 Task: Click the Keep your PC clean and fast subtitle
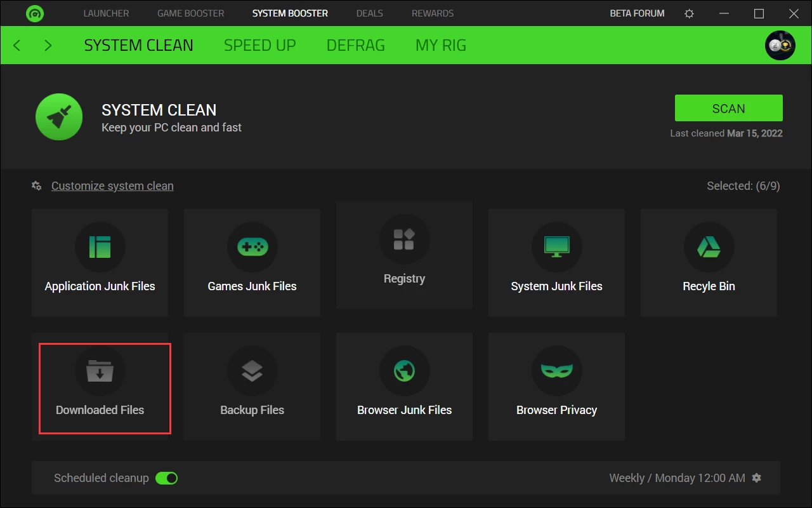[172, 128]
